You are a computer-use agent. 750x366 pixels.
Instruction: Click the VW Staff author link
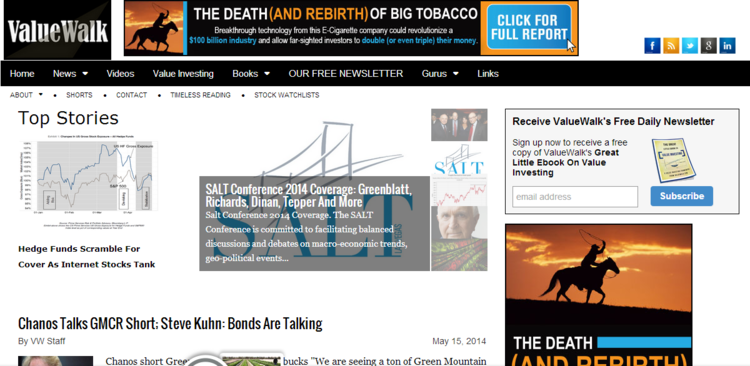coord(48,341)
